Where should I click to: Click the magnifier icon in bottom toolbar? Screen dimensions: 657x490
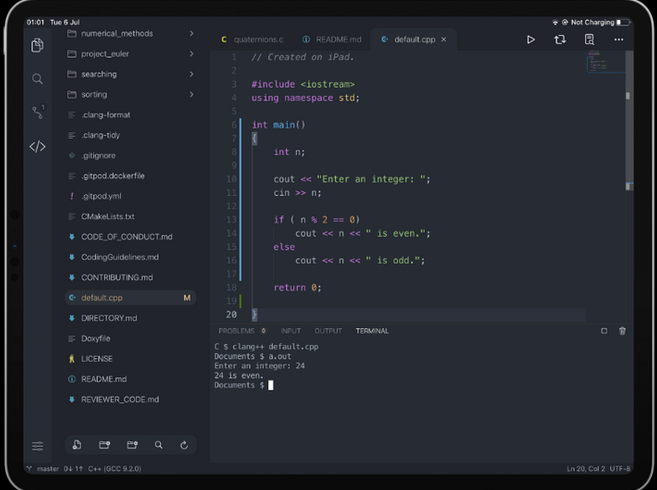158,445
